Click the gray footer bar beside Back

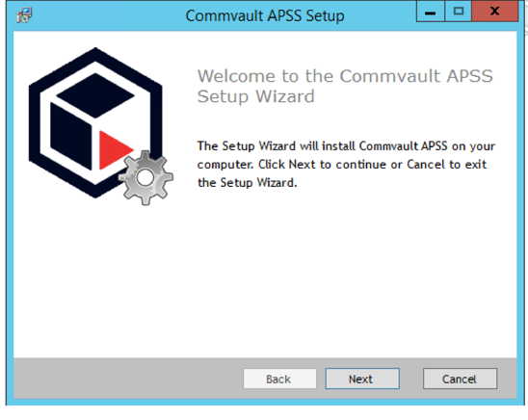(x=128, y=379)
